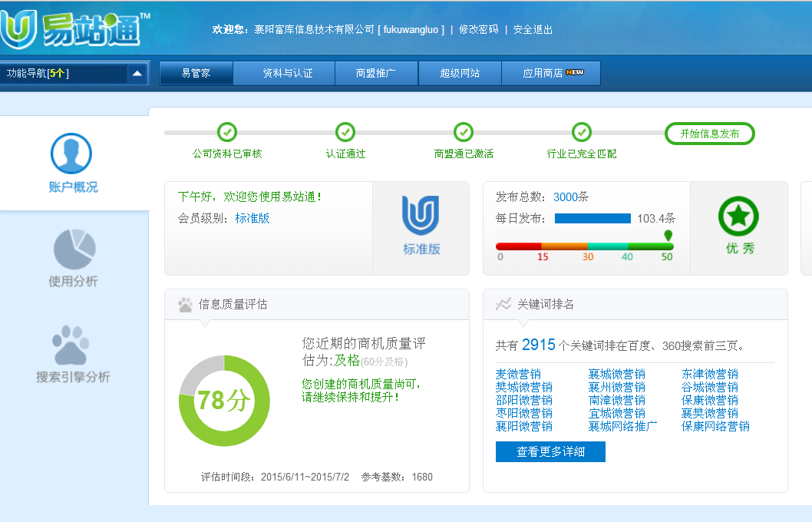Viewport: 812px width, 522px height.
Task: Open the 功能导航[5个] selector
Action: [x=74, y=74]
